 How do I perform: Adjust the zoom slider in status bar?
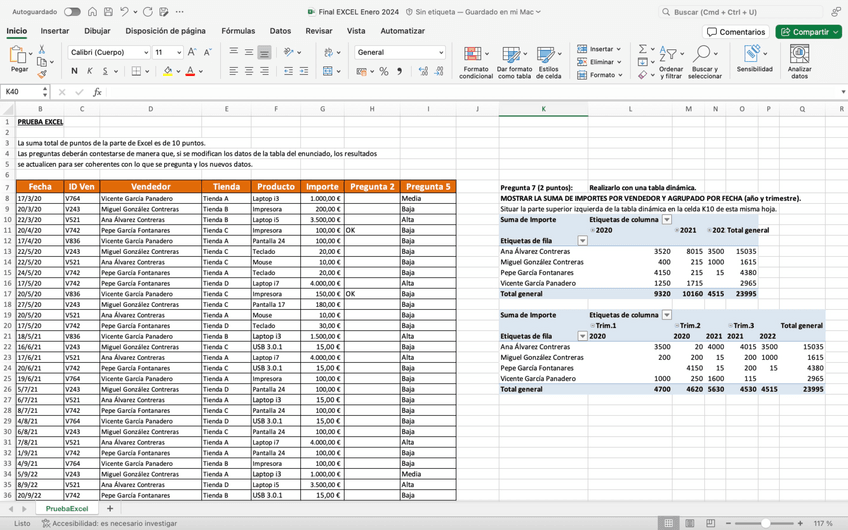(x=766, y=523)
